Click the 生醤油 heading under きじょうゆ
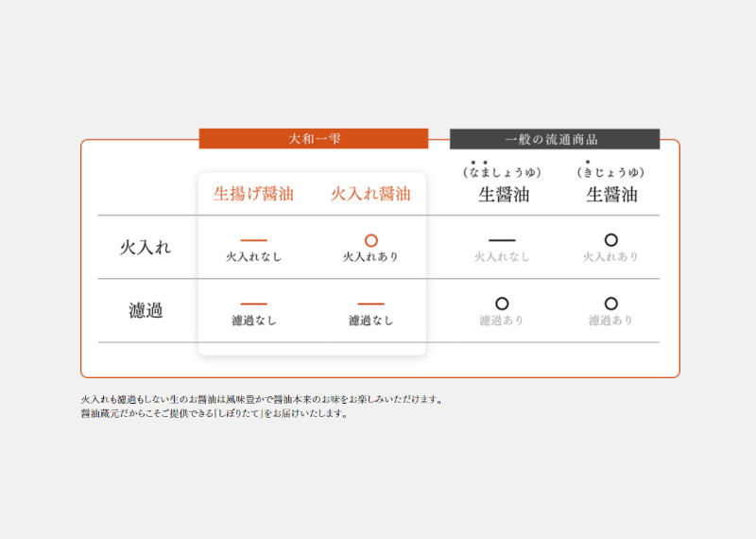The image size is (756, 539). point(610,194)
